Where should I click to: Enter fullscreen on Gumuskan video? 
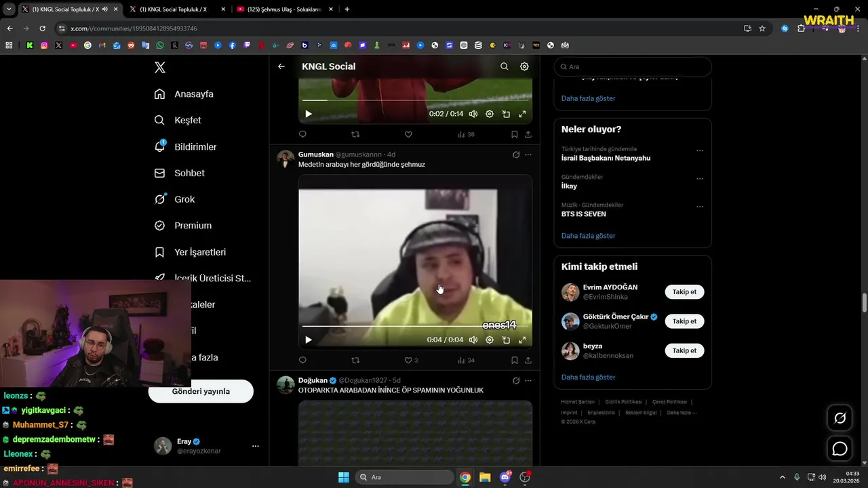coord(522,340)
